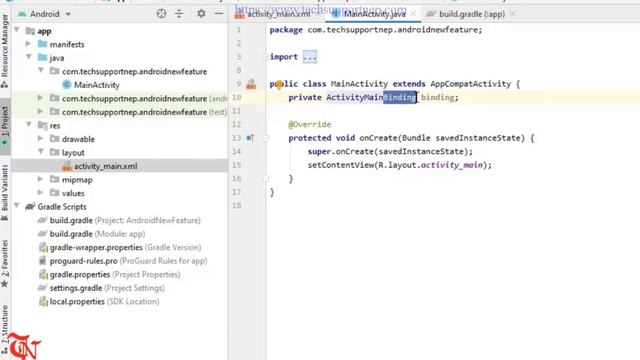Screen dimensions: 640x360
Task: Open project panel settings gear
Action: tap(201, 14)
